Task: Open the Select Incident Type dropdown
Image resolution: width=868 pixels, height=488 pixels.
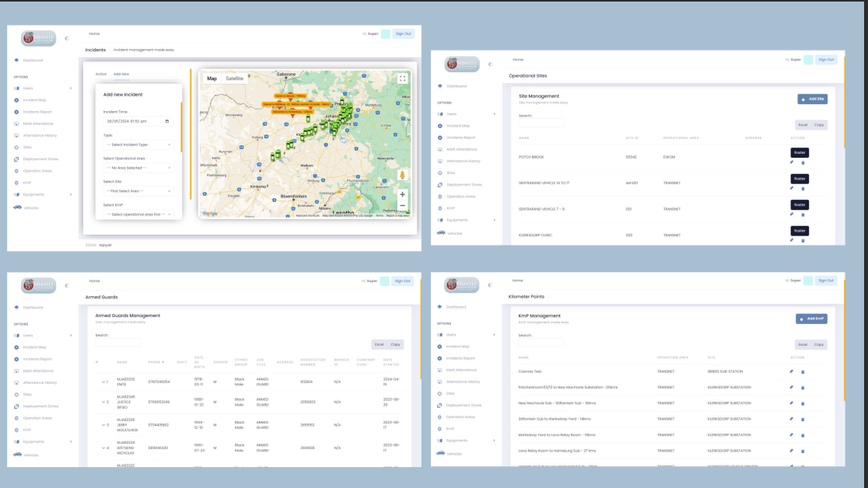Action: click(138, 145)
